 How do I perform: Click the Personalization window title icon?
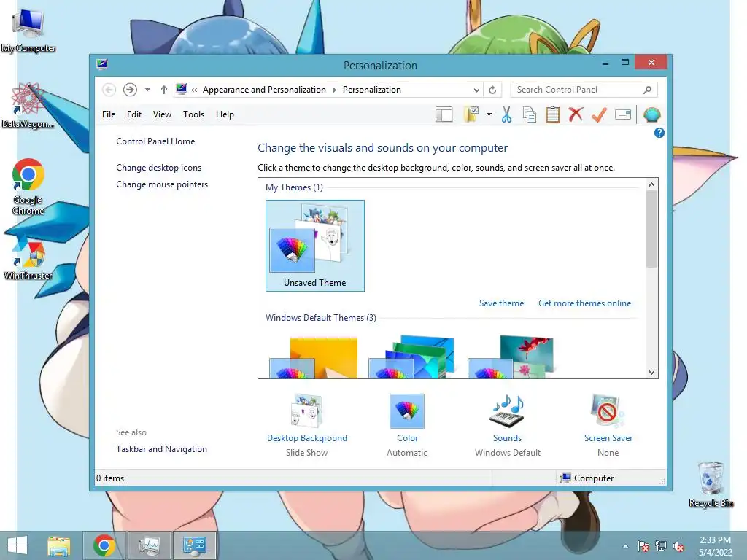[102, 64]
